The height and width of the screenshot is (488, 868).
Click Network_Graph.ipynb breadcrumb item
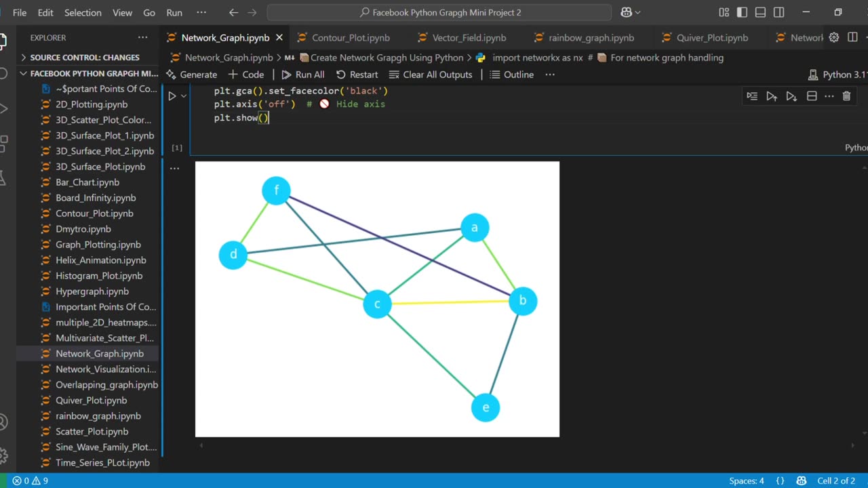pos(222,58)
